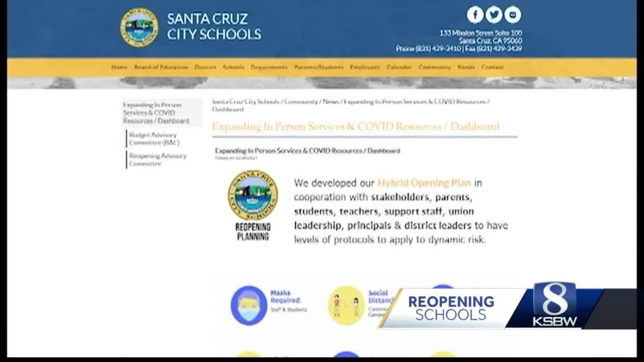The image size is (644, 362).
Task: Open the Community menu item
Action: (435, 67)
